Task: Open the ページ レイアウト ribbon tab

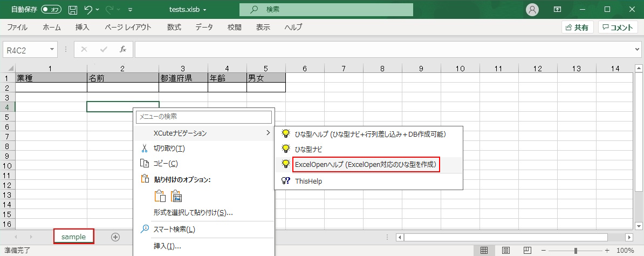Action: pyautogui.click(x=128, y=28)
